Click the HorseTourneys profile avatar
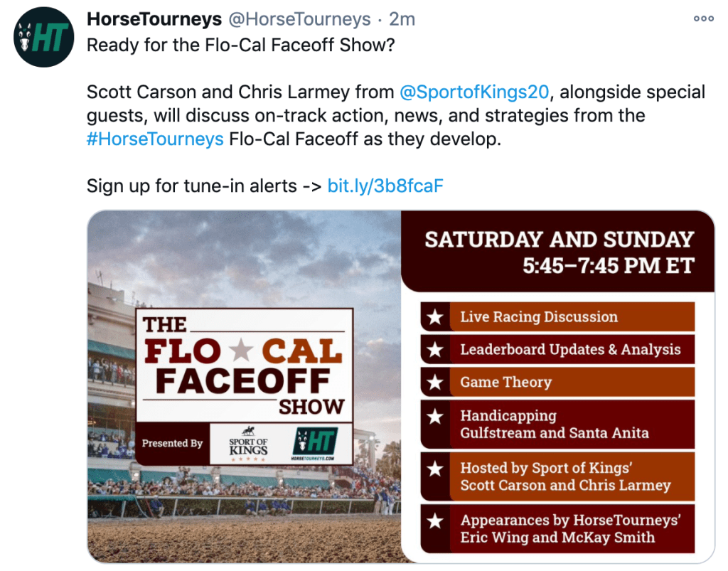This screenshot has width=728, height=571. pyautogui.click(x=44, y=38)
